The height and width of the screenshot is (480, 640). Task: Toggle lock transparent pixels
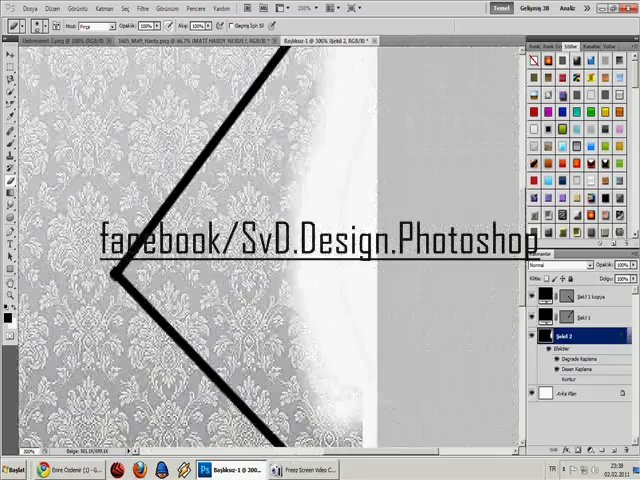(x=547, y=279)
